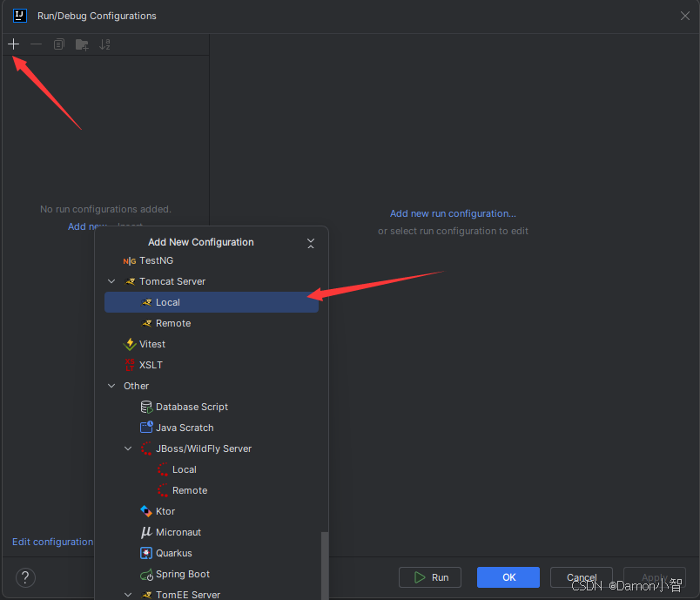Select Local under Tomcat Server
The height and width of the screenshot is (600, 700).
212,302
